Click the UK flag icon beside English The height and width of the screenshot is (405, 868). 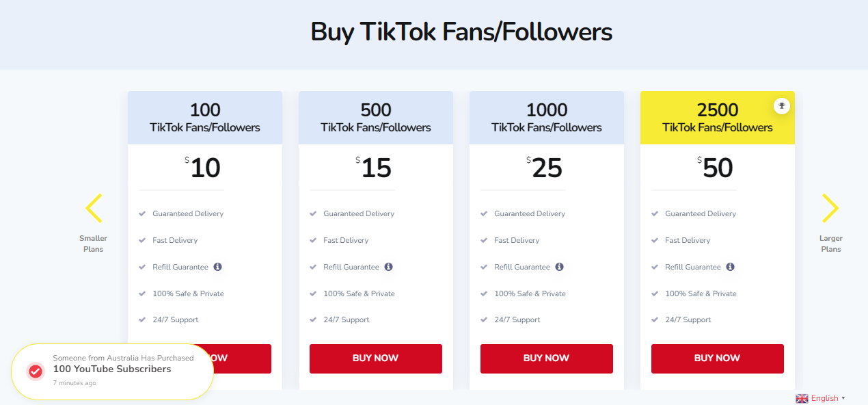802,398
